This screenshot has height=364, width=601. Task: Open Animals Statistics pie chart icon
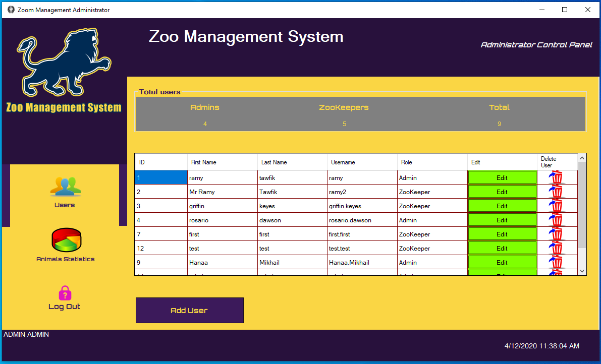tap(66, 240)
